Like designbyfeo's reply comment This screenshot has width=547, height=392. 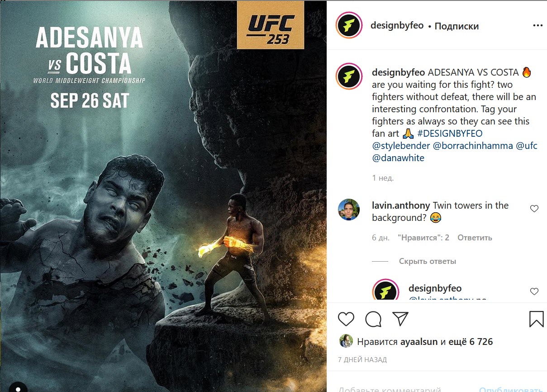coord(534,292)
